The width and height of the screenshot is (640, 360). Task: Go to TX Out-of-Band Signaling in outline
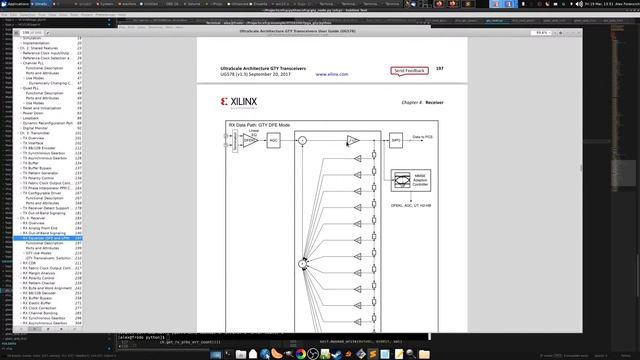44,213
